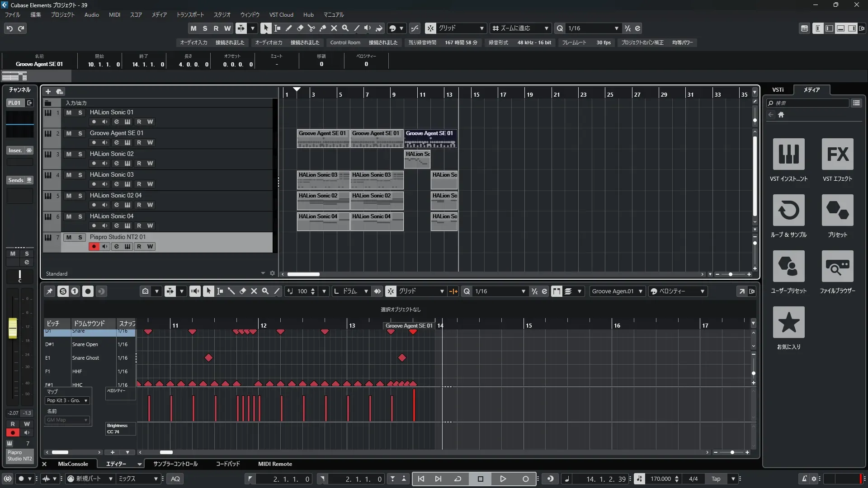The width and height of the screenshot is (868, 488).
Task: Select the Scissors split tool in top toolbar
Action: (311, 28)
